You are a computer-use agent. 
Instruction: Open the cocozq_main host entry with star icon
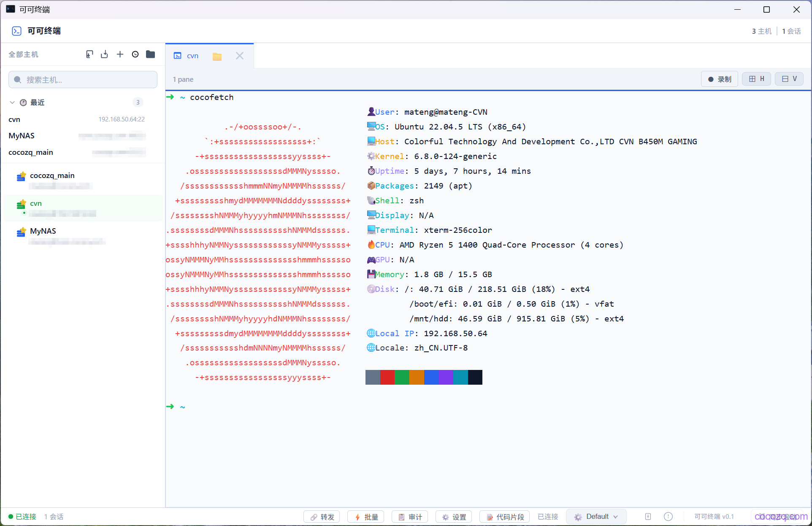[x=83, y=180]
